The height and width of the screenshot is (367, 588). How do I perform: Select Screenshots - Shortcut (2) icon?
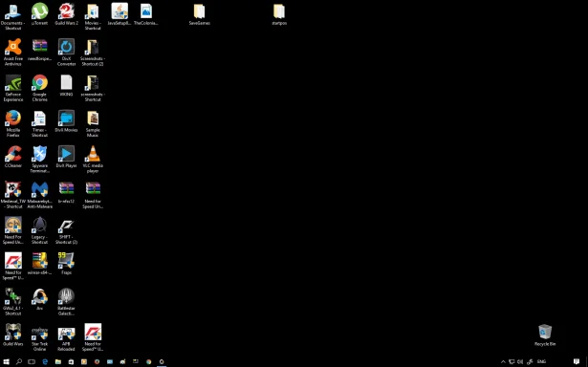click(93, 52)
